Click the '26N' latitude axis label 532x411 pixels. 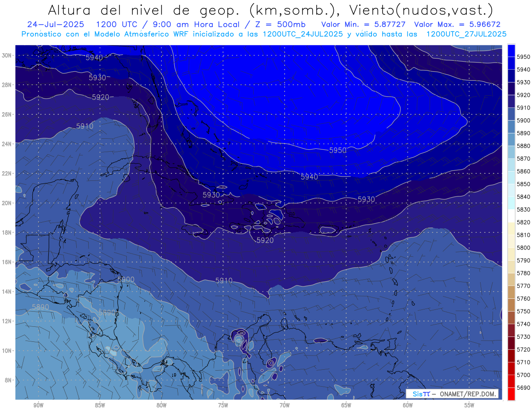6,114
